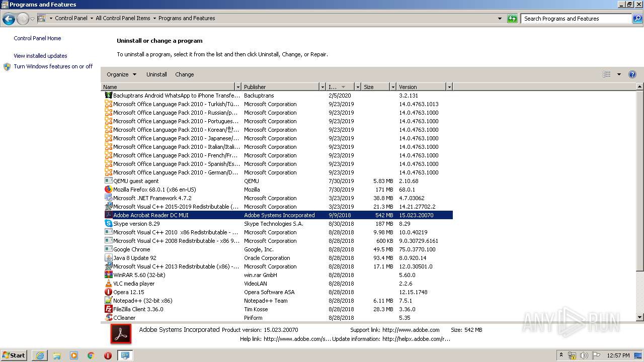Click the Backuptrans Android WhatsApp program icon
Image resolution: width=644 pixels, height=362 pixels.
click(x=108, y=96)
